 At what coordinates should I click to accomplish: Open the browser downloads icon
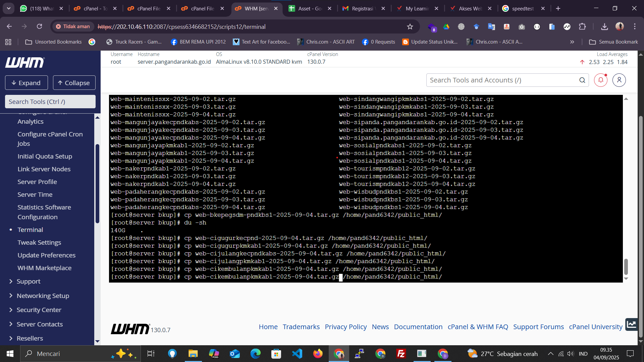click(604, 26)
